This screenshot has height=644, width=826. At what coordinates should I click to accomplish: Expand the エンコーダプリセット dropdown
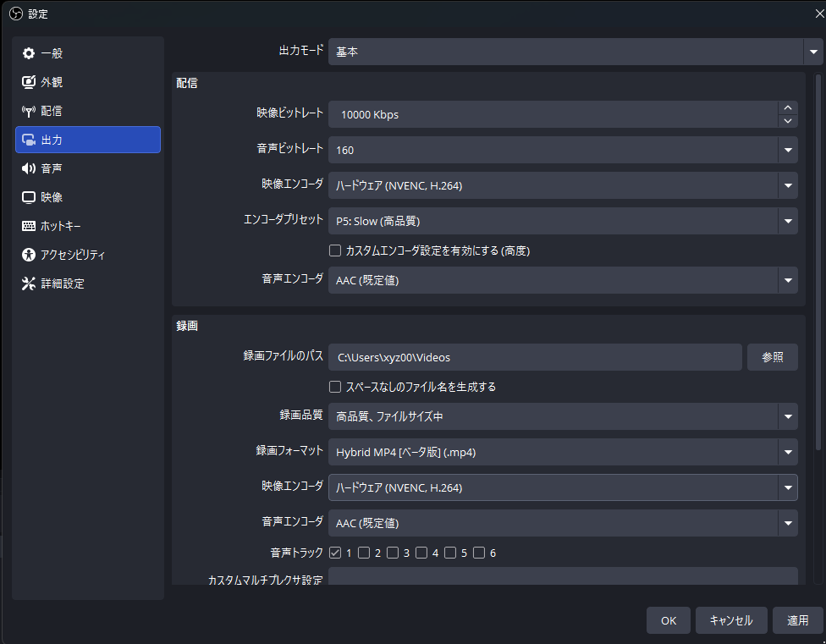[x=563, y=221]
